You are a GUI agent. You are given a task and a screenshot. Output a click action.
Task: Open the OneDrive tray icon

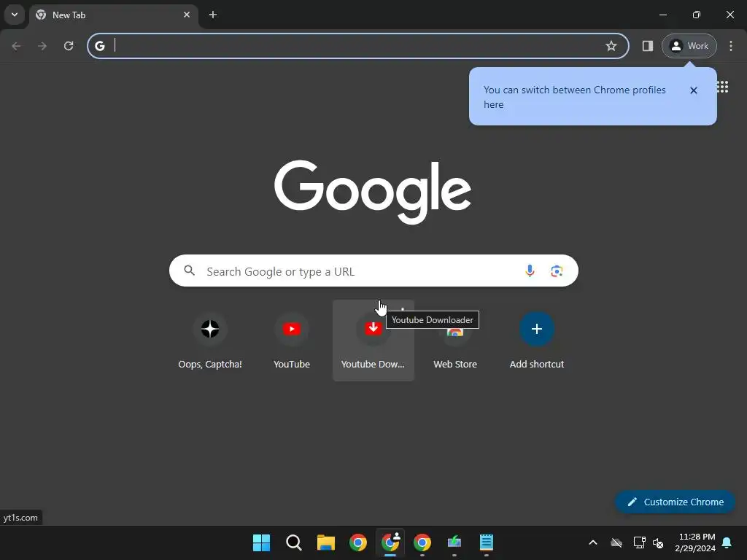(x=616, y=542)
